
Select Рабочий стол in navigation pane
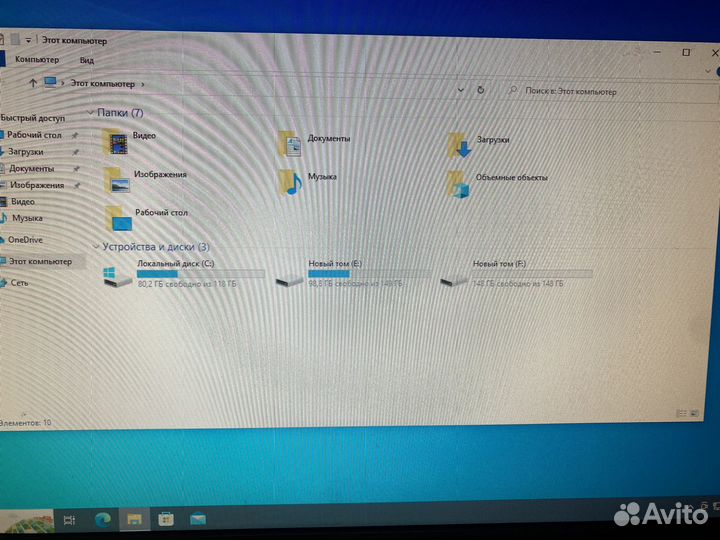click(34, 135)
